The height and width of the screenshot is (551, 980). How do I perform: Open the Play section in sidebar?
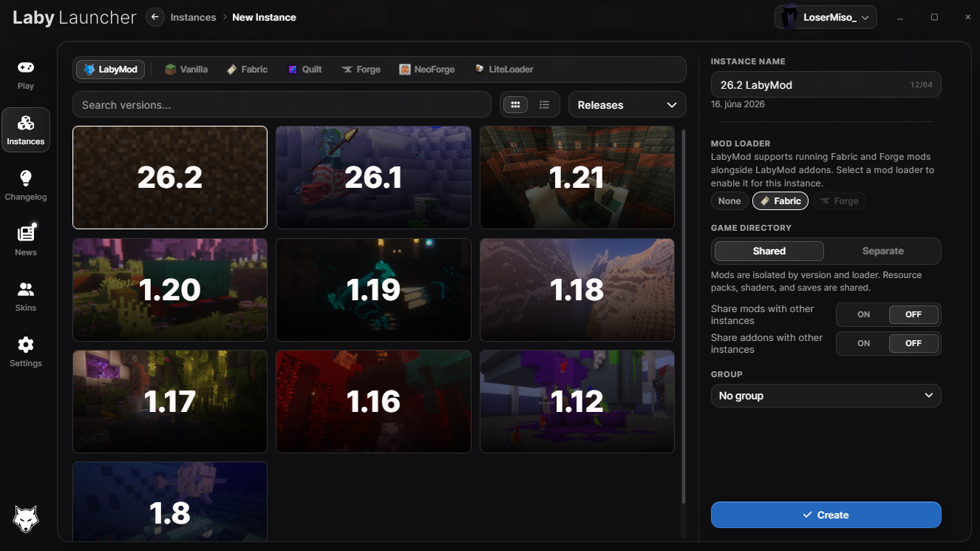click(26, 75)
